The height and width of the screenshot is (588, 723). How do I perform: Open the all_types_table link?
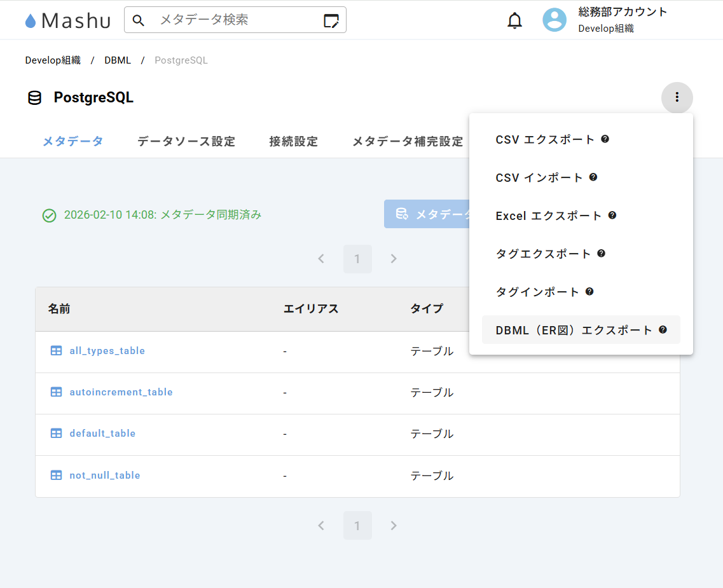coord(107,351)
